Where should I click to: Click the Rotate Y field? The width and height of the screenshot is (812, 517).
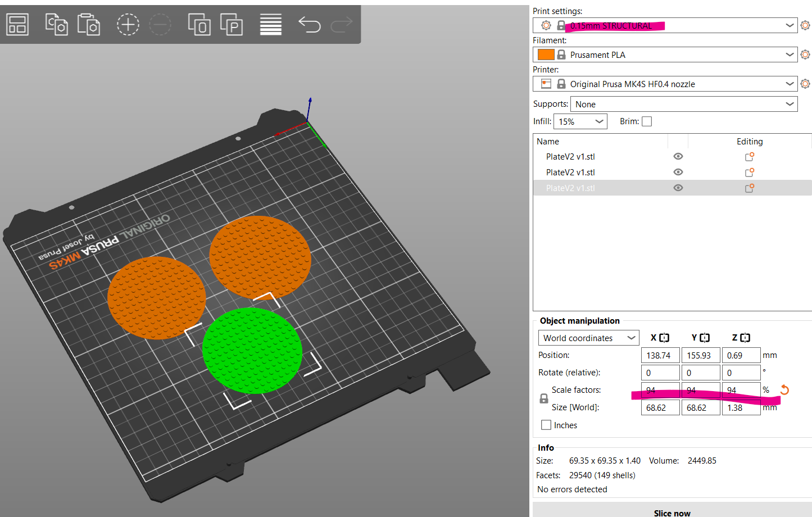coord(701,373)
